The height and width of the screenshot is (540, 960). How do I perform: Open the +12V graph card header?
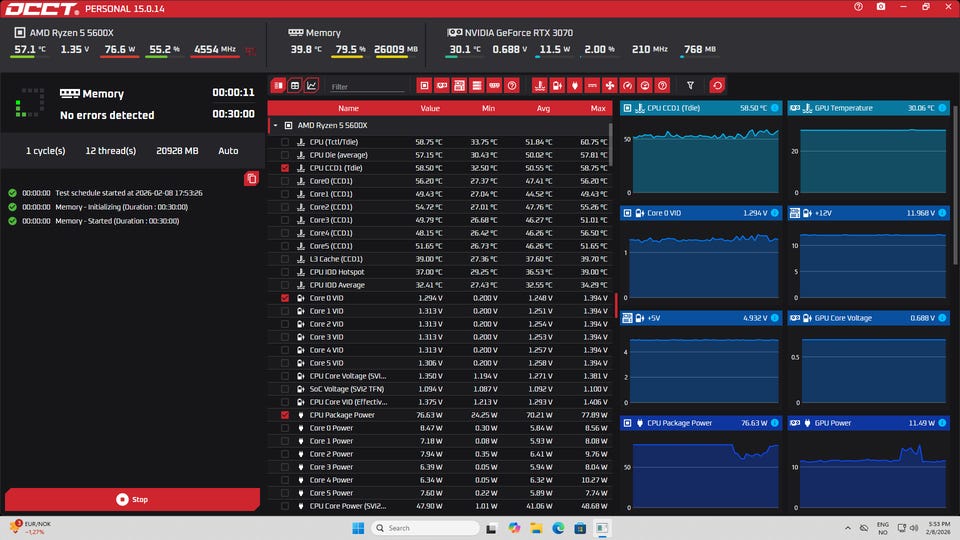click(x=868, y=213)
